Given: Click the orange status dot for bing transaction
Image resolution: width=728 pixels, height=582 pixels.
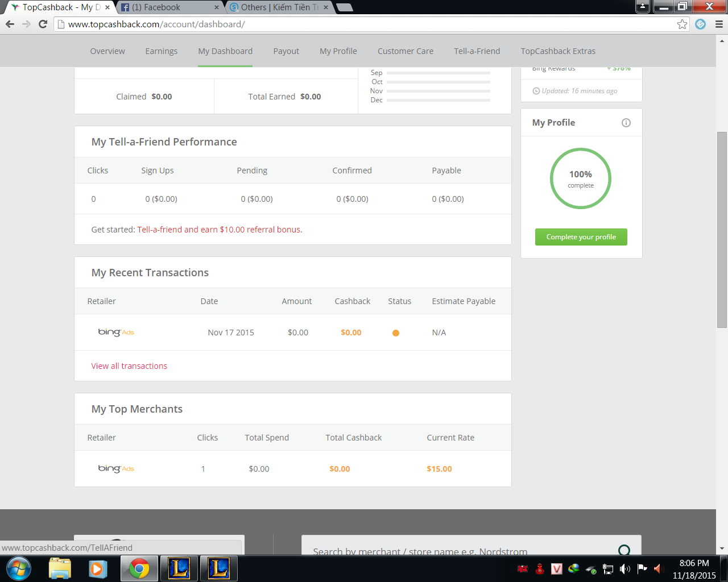Looking at the screenshot, I should point(396,333).
